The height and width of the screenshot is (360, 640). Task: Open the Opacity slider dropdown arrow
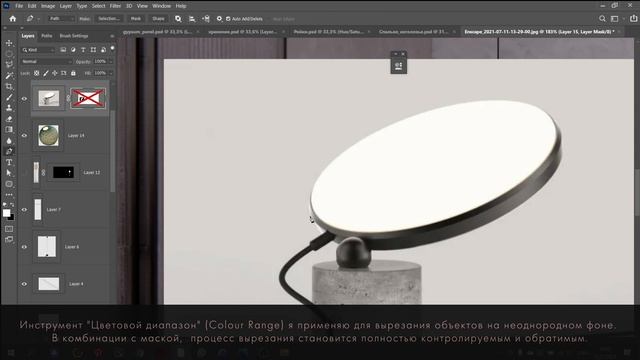111,62
